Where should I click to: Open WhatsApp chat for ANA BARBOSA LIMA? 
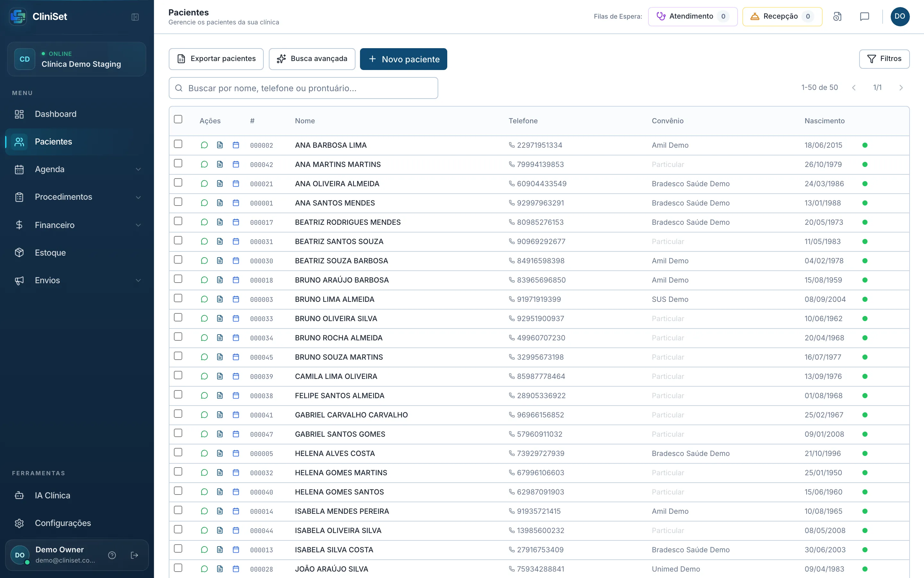[x=204, y=145]
